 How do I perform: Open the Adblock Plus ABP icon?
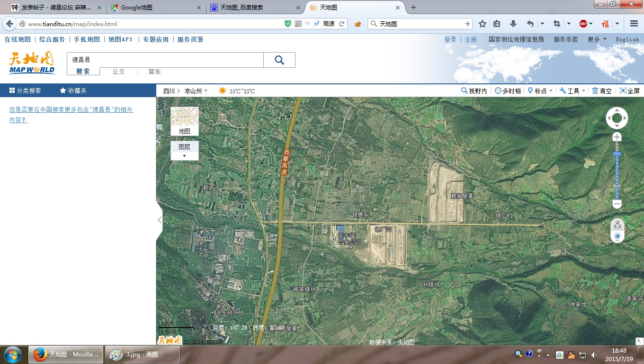pyautogui.click(x=583, y=24)
